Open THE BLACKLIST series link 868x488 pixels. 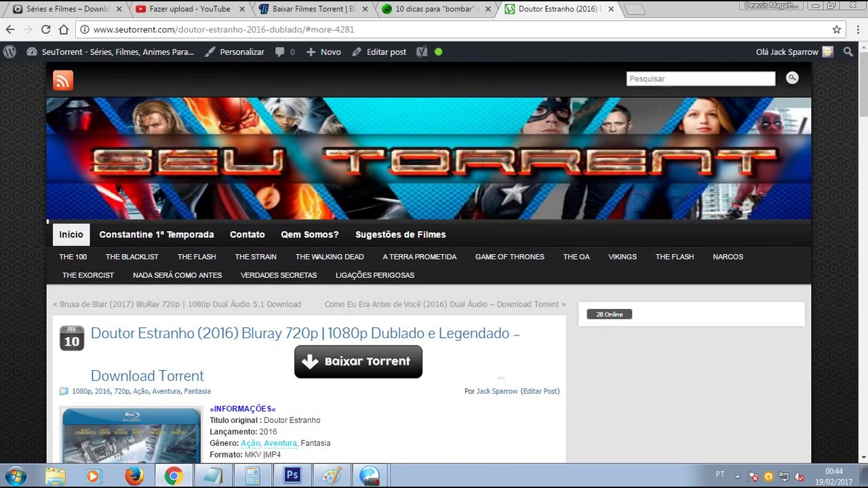tap(132, 257)
